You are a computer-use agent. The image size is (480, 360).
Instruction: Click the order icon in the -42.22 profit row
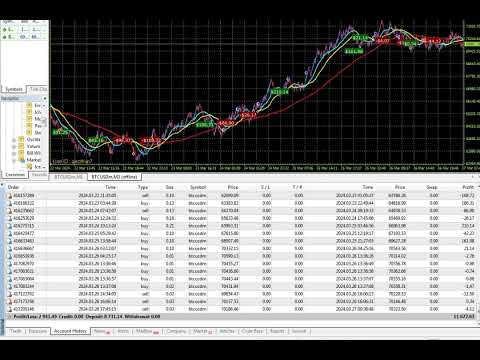tap(10, 234)
